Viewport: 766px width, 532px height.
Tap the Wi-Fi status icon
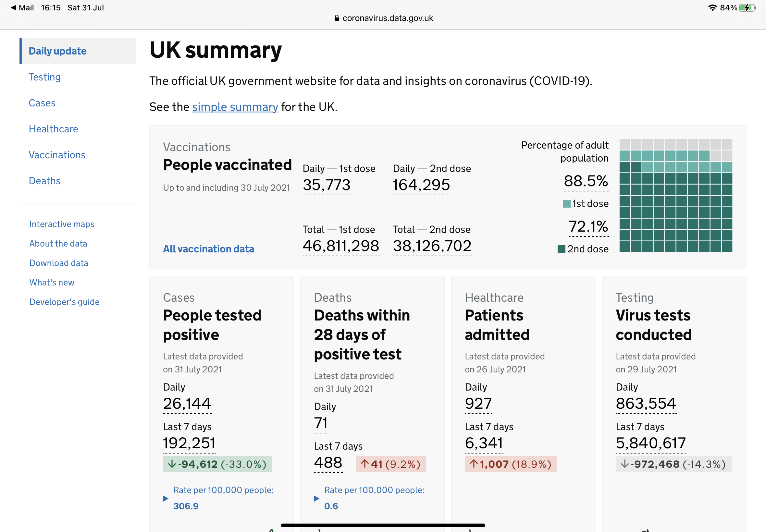click(713, 7)
